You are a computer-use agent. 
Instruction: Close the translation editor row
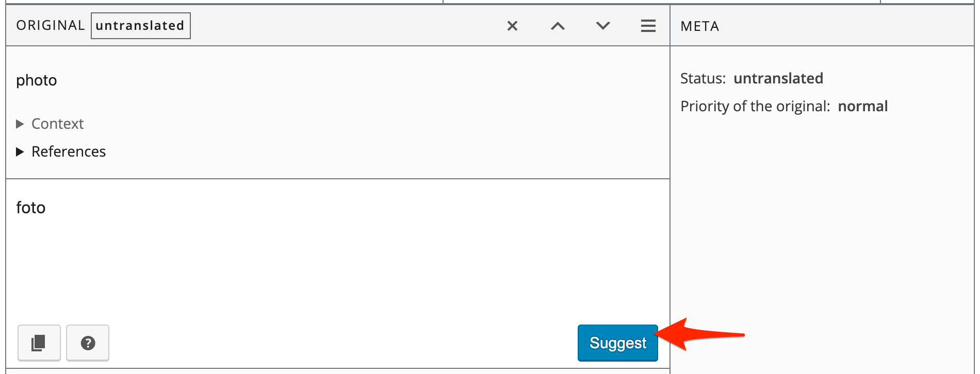point(512,26)
